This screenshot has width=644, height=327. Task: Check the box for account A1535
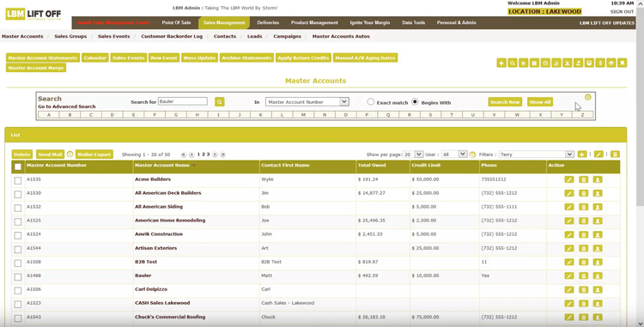pos(18,180)
